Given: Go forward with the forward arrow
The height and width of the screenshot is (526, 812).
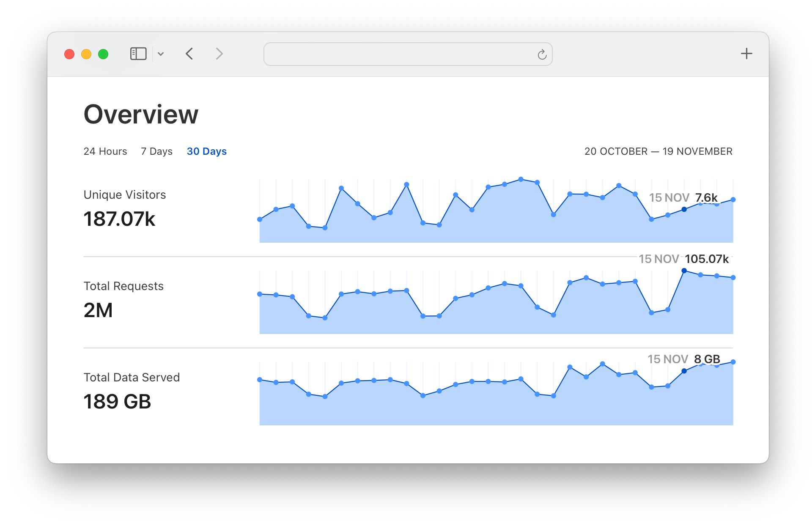Looking at the screenshot, I should coord(219,54).
